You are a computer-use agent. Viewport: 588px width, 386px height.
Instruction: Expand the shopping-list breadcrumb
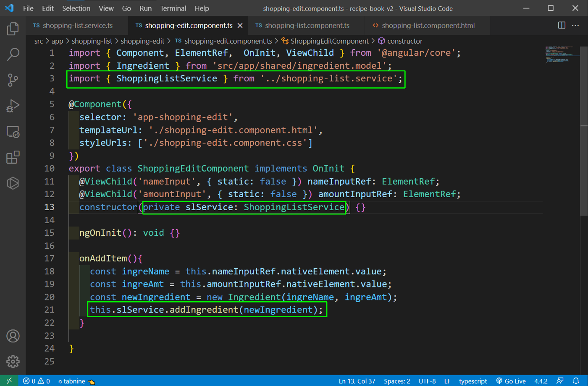tap(92, 41)
